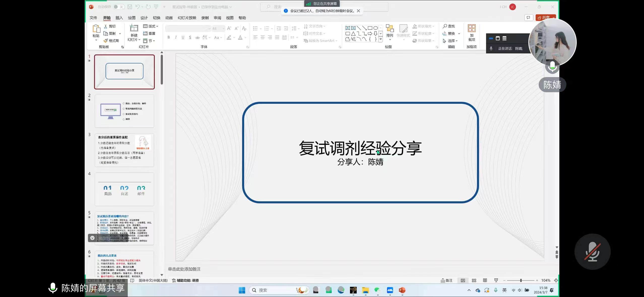Select slide 3 thumbnail in panel
644x297 pixels.
(124, 150)
